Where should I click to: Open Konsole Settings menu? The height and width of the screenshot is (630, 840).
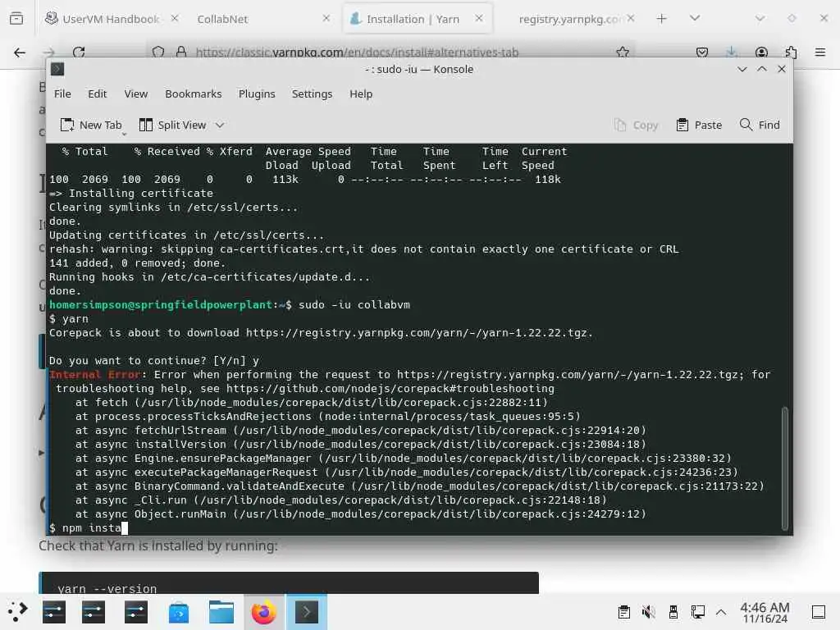point(312,94)
